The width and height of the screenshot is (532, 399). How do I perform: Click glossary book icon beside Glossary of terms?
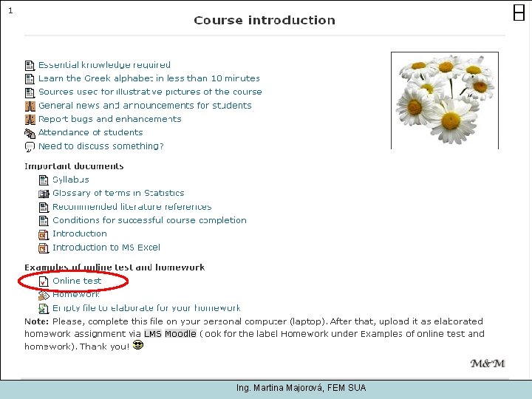coord(44,194)
